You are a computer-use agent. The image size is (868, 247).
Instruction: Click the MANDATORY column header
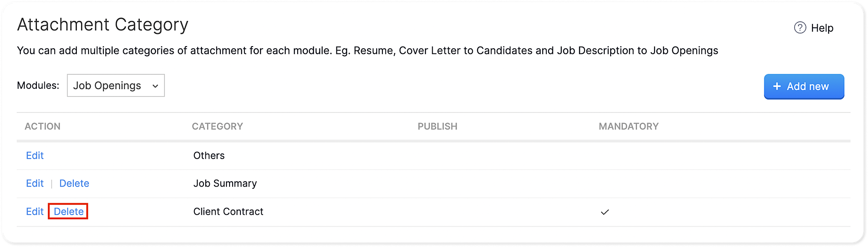point(628,127)
